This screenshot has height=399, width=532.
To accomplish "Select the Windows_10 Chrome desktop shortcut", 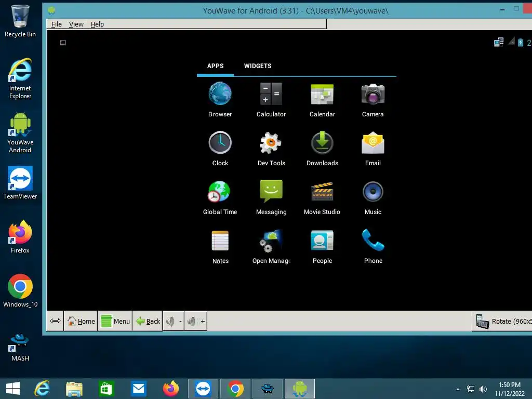I will click(x=20, y=291).
